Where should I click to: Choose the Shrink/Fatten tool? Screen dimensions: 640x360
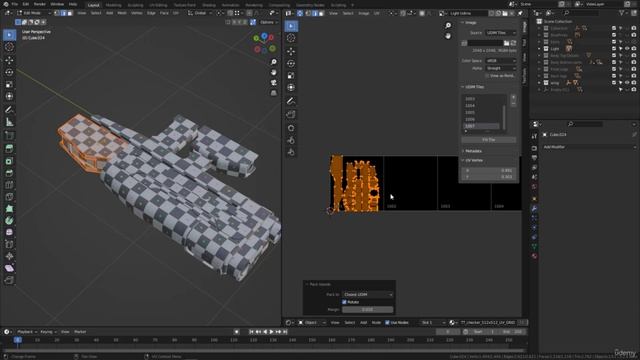coord(9,256)
